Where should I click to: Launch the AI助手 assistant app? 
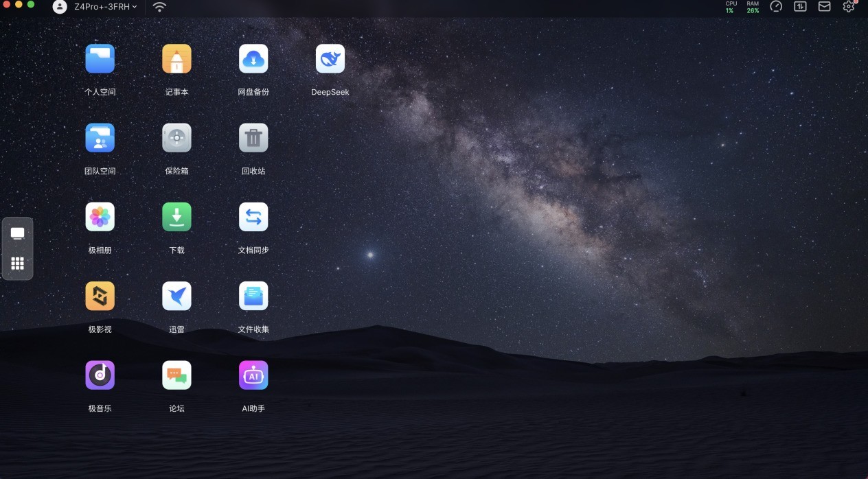[253, 375]
